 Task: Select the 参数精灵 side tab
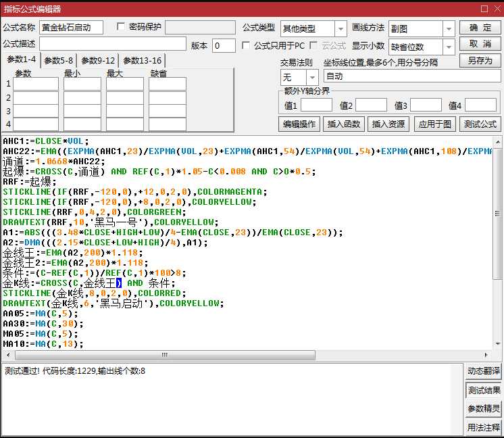(484, 409)
